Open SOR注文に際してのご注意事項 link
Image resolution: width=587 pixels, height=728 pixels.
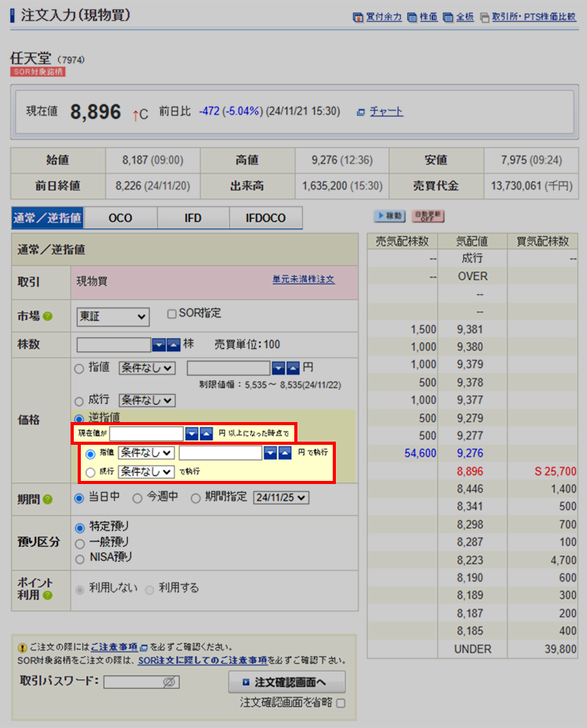(x=203, y=661)
